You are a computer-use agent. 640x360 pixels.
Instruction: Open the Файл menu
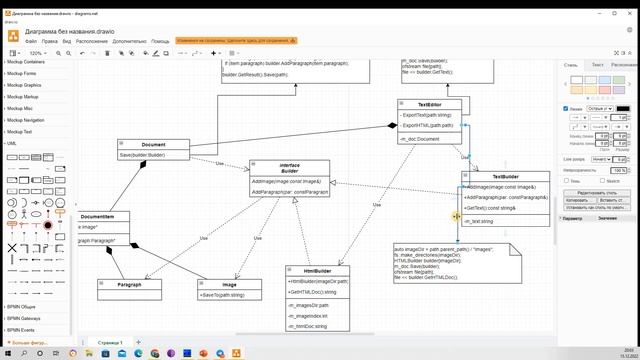31,41
